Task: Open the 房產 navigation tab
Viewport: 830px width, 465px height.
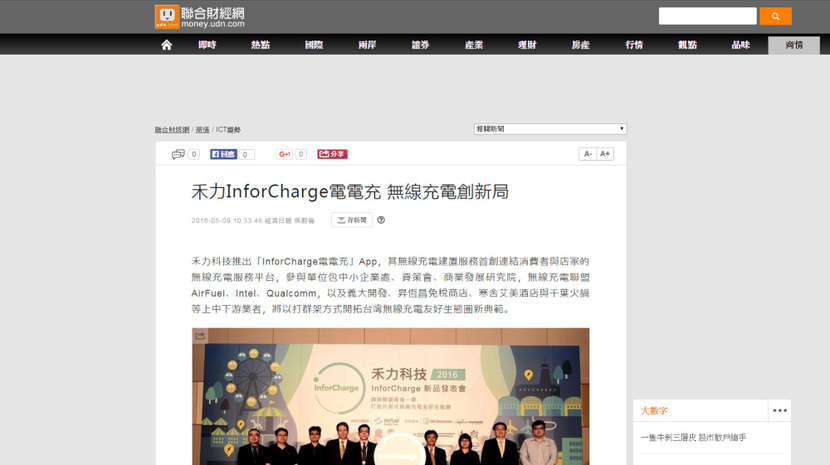Action: [581, 45]
